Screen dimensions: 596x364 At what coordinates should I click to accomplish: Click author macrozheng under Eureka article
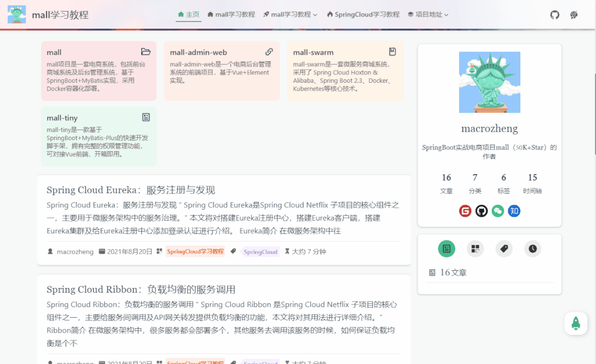tap(75, 251)
